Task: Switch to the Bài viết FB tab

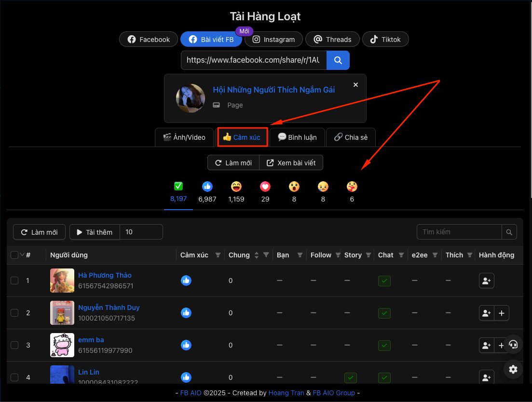Action: tap(211, 40)
